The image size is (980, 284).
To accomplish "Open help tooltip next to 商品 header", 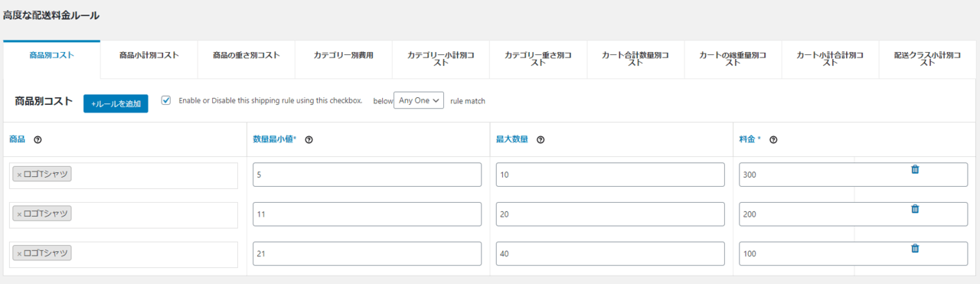I will [x=38, y=139].
